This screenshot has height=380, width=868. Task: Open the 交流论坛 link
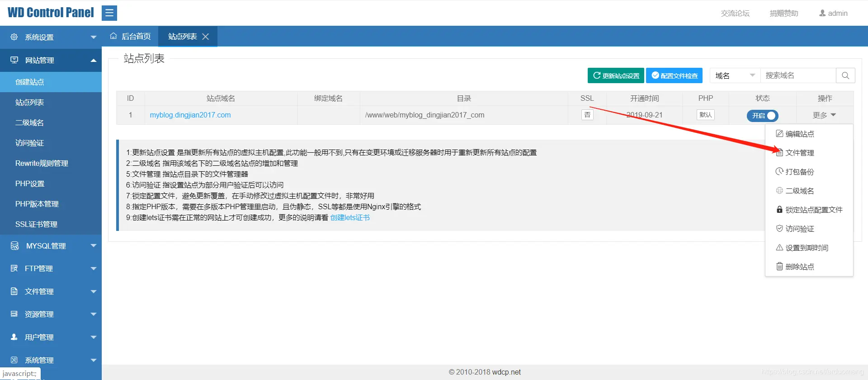pos(735,13)
